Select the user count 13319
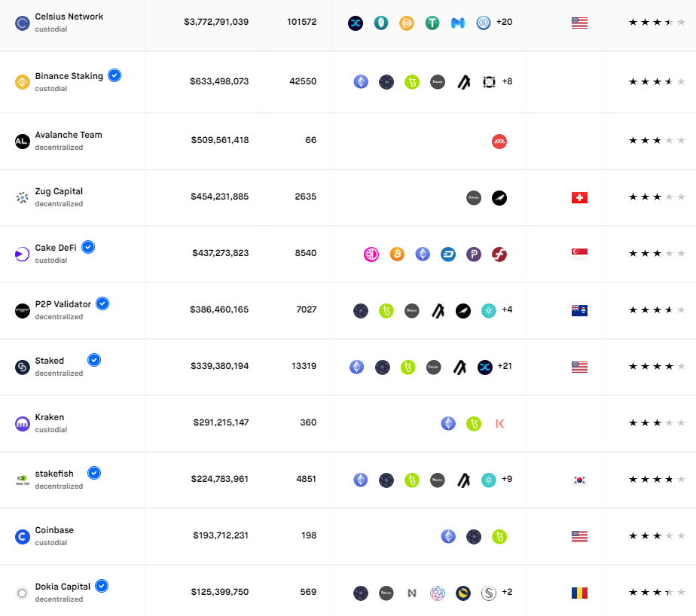The width and height of the screenshot is (696, 616). click(304, 366)
